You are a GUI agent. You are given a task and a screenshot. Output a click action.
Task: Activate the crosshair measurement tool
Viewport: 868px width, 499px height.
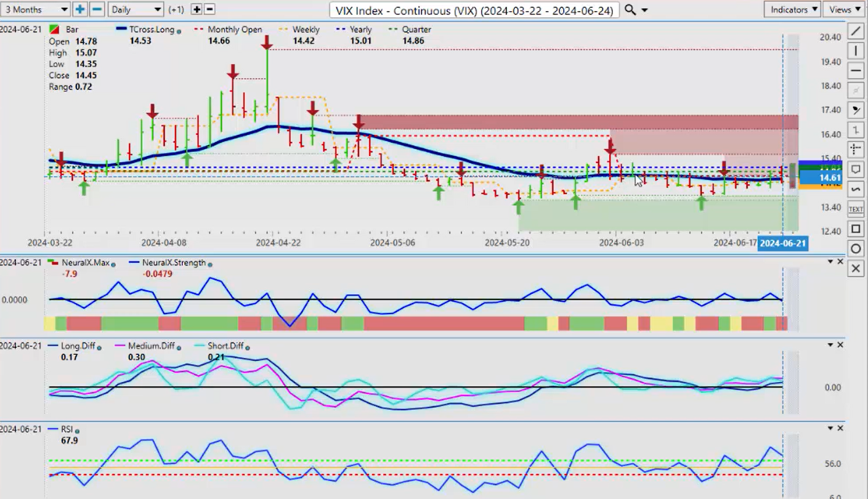[856, 149]
